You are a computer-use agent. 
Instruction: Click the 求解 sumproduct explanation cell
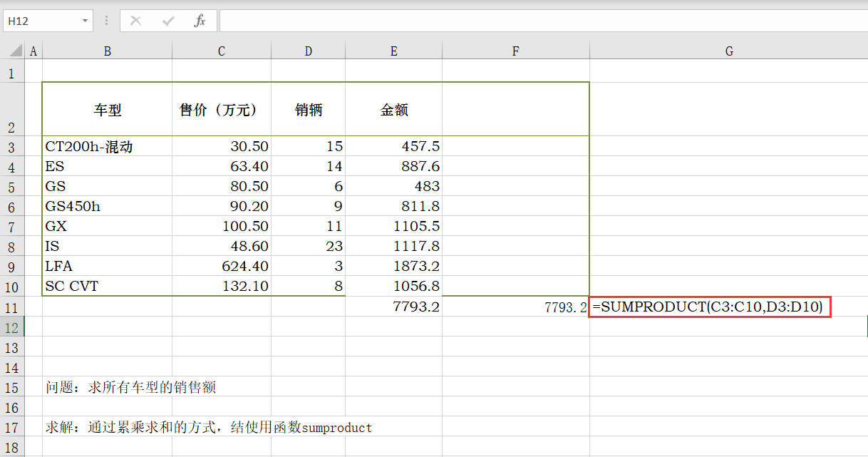coord(209,428)
